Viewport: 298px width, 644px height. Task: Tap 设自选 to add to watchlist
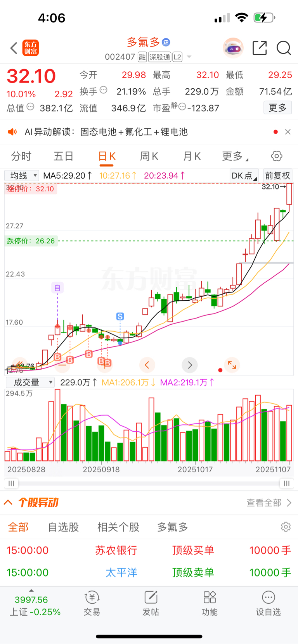click(268, 604)
